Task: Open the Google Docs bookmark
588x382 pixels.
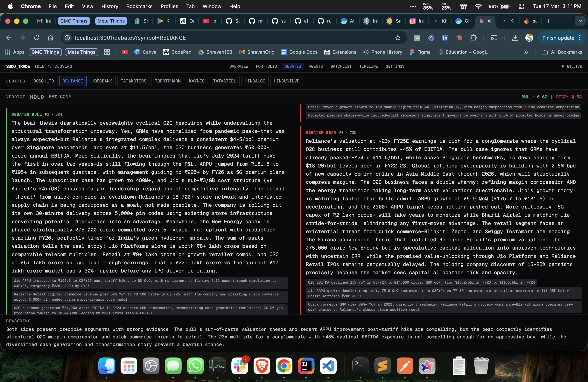Action: [299, 52]
